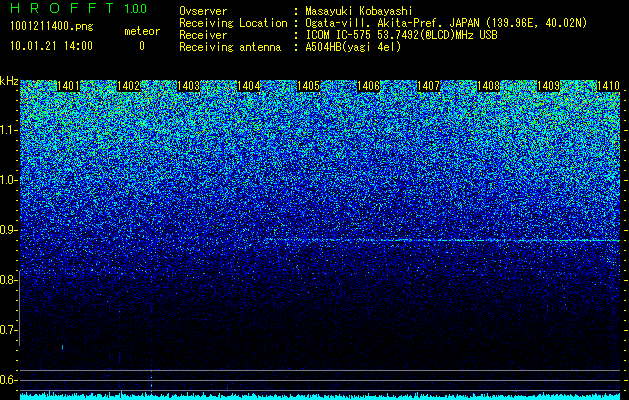Select the ICOM IC-575 53.7492 MHz text
This screenshot has width=629, height=400.
401,35
